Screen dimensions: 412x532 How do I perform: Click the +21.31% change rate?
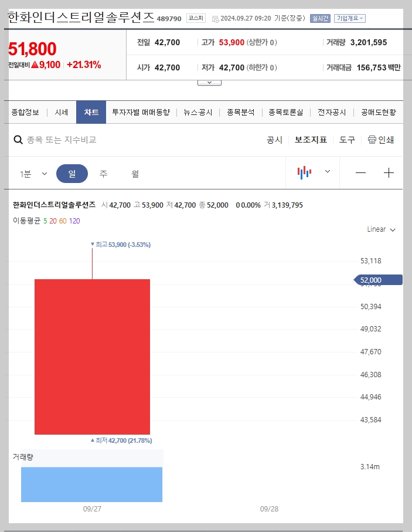coord(84,65)
